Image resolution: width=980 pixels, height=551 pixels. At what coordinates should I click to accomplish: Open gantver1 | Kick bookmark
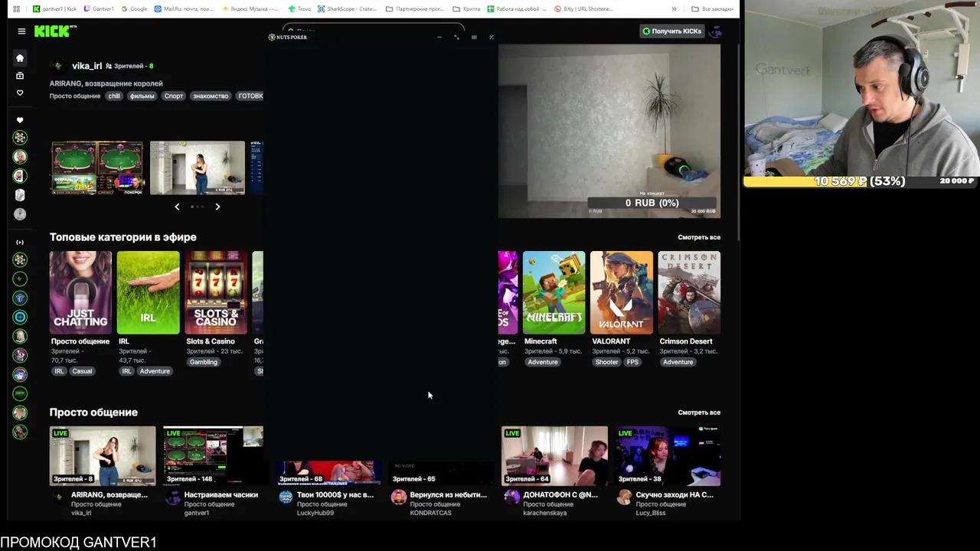pyautogui.click(x=54, y=9)
